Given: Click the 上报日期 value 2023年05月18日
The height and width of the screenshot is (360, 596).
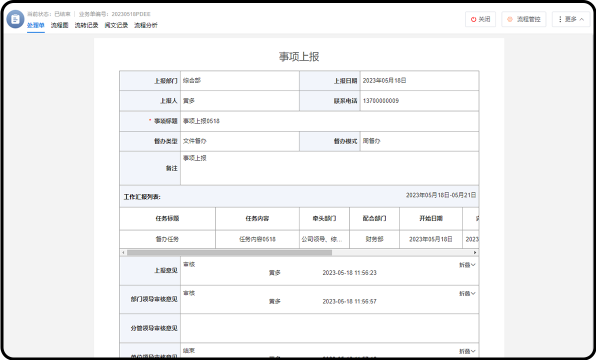Looking at the screenshot, I should pos(384,81).
